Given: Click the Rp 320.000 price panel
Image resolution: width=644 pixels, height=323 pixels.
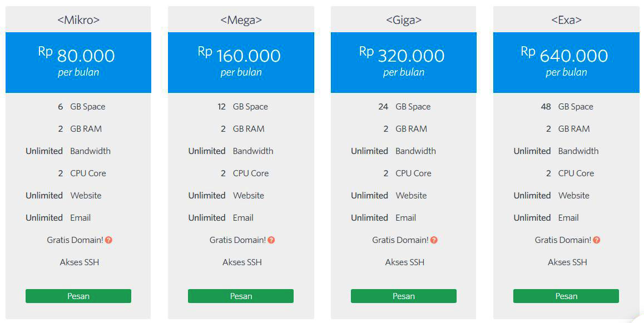Looking at the screenshot, I should point(404,62).
